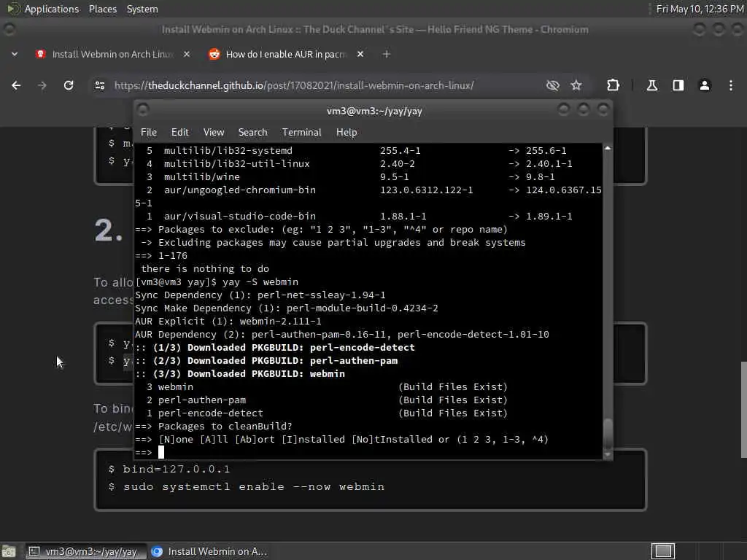Click 'yay -S webmin' command in terminal

(260, 282)
